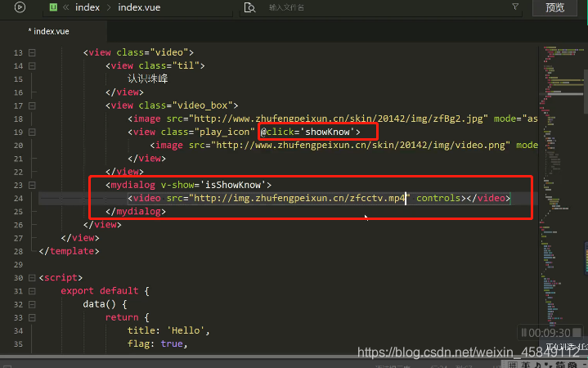Collapse the play_icon fold at line 19

pyautogui.click(x=32, y=132)
